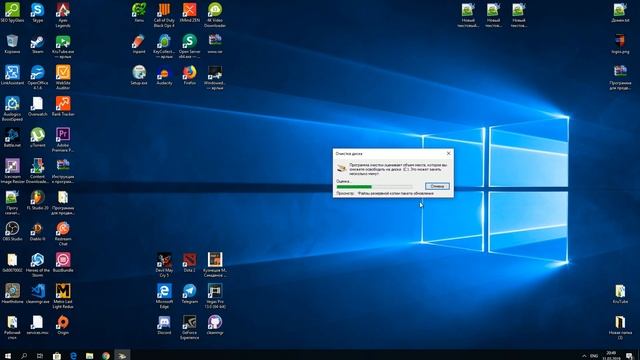Click the green disk cleanup progress bar
This screenshot has height=360, width=640.
[x=374, y=187]
